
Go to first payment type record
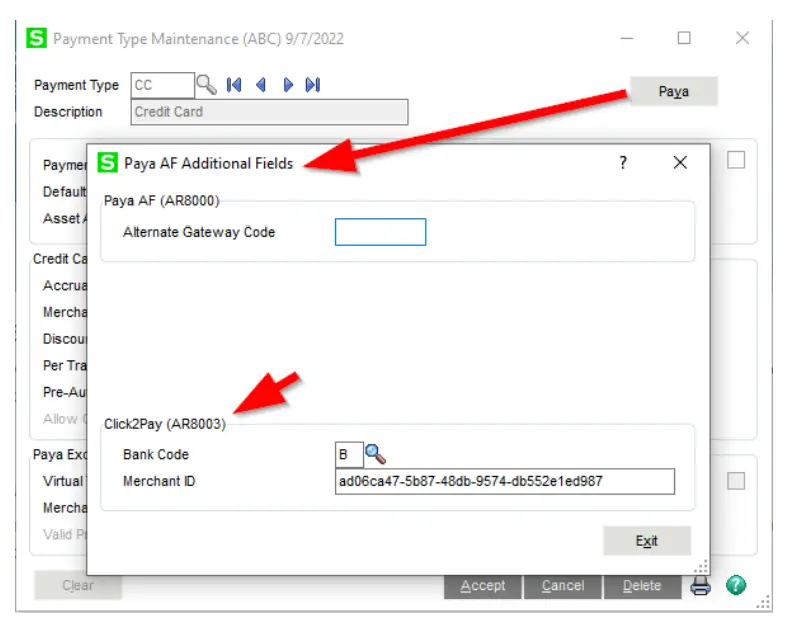[x=234, y=85]
